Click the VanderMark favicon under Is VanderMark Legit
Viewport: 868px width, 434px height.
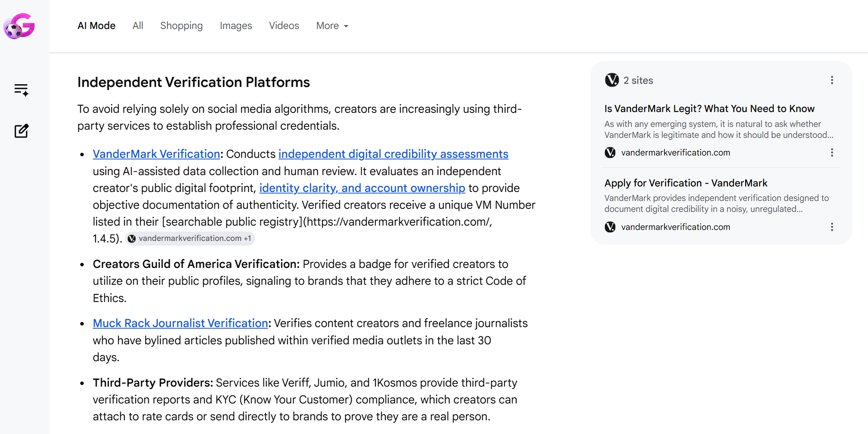coord(610,153)
